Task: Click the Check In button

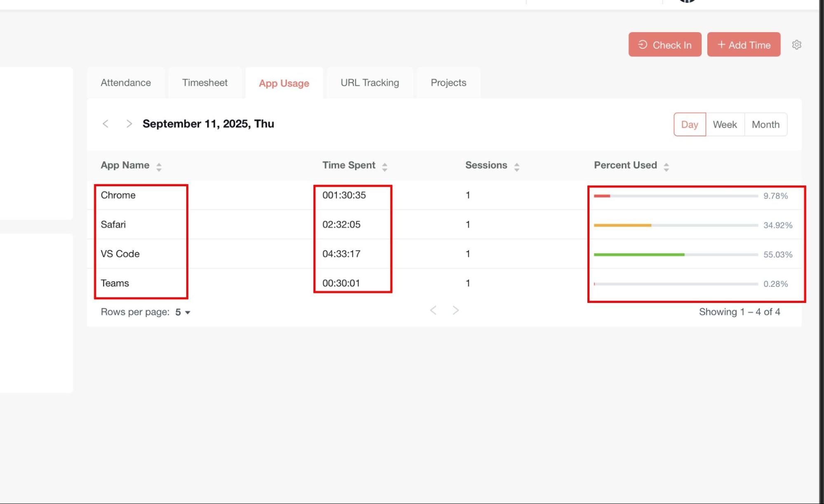Action: (x=664, y=45)
